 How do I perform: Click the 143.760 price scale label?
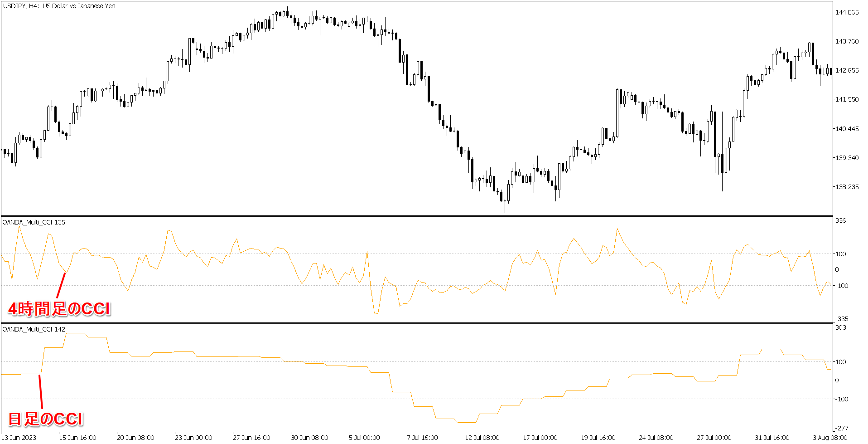click(847, 41)
